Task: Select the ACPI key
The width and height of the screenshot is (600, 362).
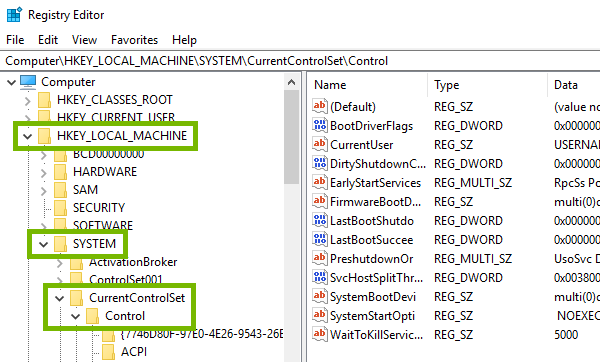Action: coord(134,352)
